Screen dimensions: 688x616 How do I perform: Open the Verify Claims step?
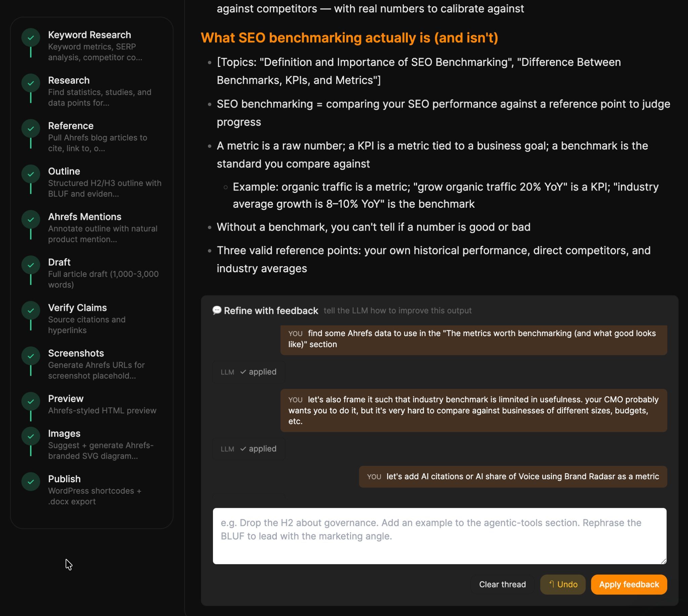(x=78, y=307)
